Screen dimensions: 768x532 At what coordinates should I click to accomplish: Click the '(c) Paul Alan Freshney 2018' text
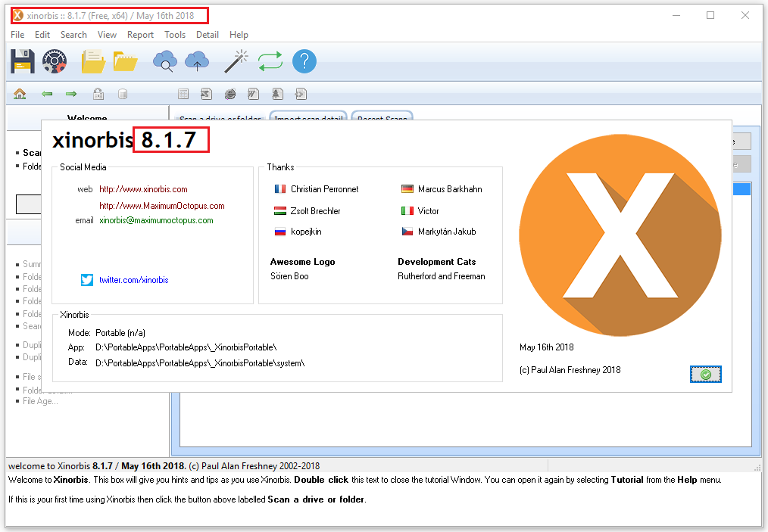pyautogui.click(x=570, y=370)
